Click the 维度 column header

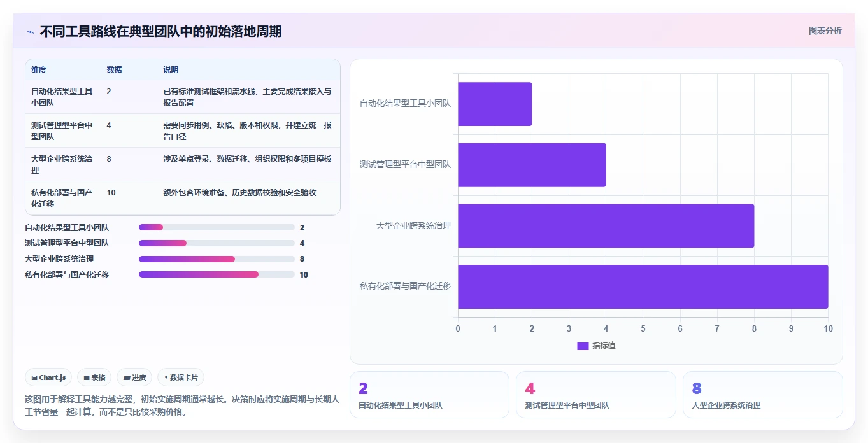(39, 70)
